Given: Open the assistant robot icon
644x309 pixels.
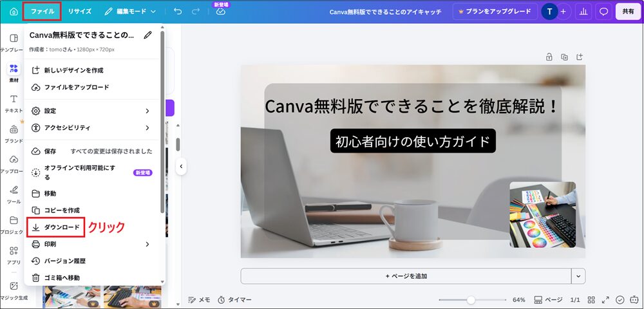Looking at the screenshot, I should [x=634, y=300].
